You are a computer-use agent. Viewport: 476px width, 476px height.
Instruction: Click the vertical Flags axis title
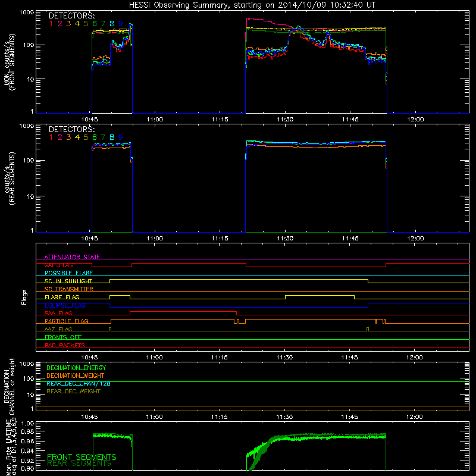tap(24, 297)
